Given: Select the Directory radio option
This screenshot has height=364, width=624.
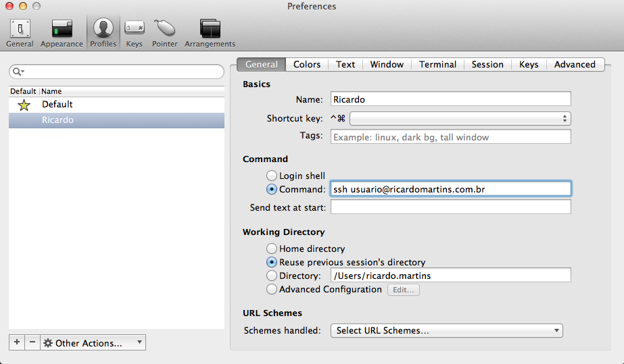Looking at the screenshot, I should [271, 276].
